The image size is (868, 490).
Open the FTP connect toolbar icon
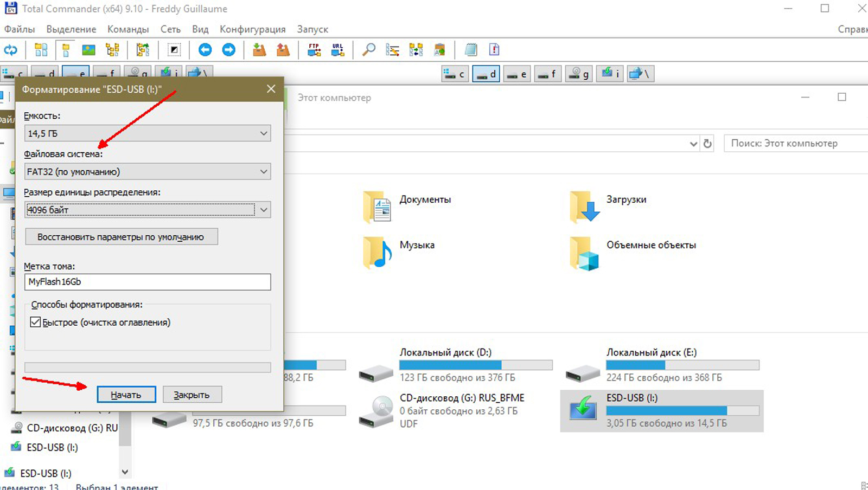pos(314,50)
